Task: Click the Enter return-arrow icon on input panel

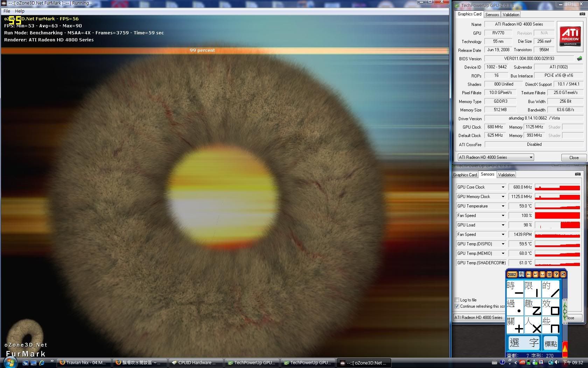Action: (x=535, y=274)
